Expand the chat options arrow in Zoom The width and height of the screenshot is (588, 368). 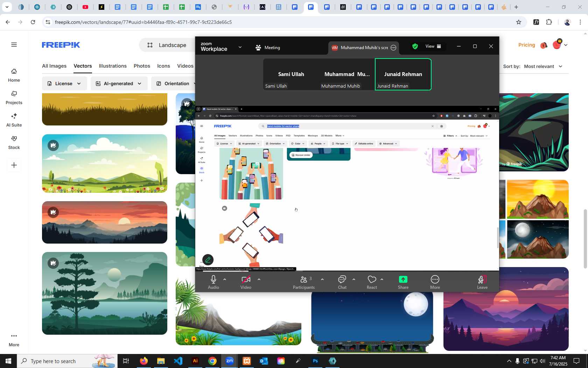pos(354,279)
